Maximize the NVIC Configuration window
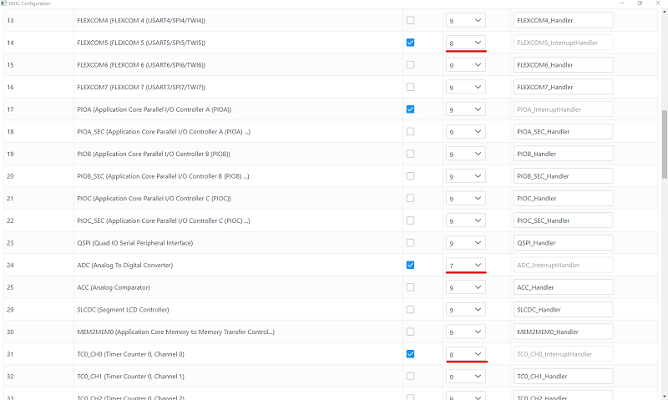This screenshot has width=668, height=400. pyautogui.click(x=640, y=3)
